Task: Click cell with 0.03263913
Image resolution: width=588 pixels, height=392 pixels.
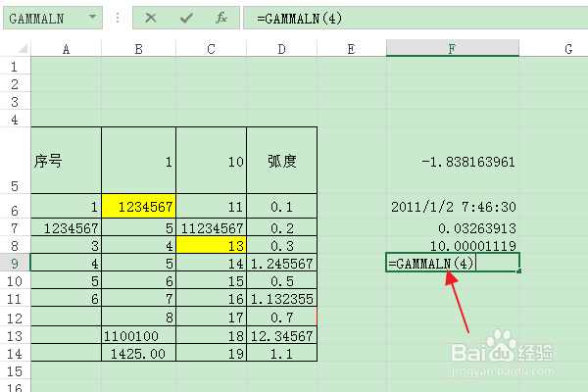Action: point(453,227)
